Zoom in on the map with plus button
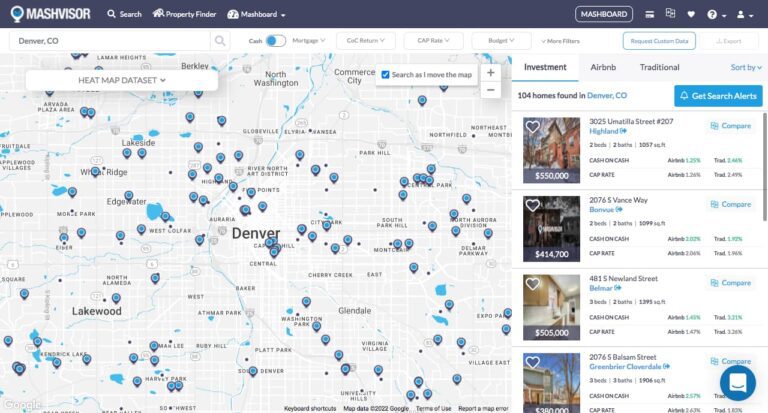Viewport: 768px width, 413px height. pyautogui.click(x=490, y=73)
